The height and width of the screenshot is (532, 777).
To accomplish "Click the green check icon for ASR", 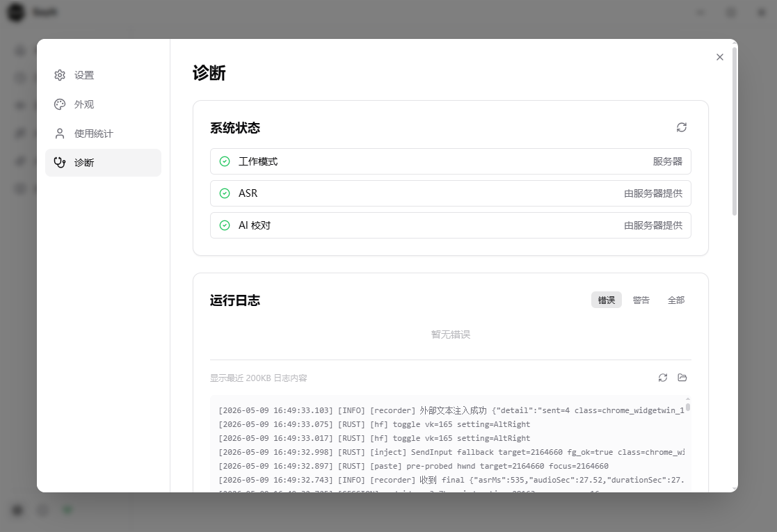I will tap(225, 193).
